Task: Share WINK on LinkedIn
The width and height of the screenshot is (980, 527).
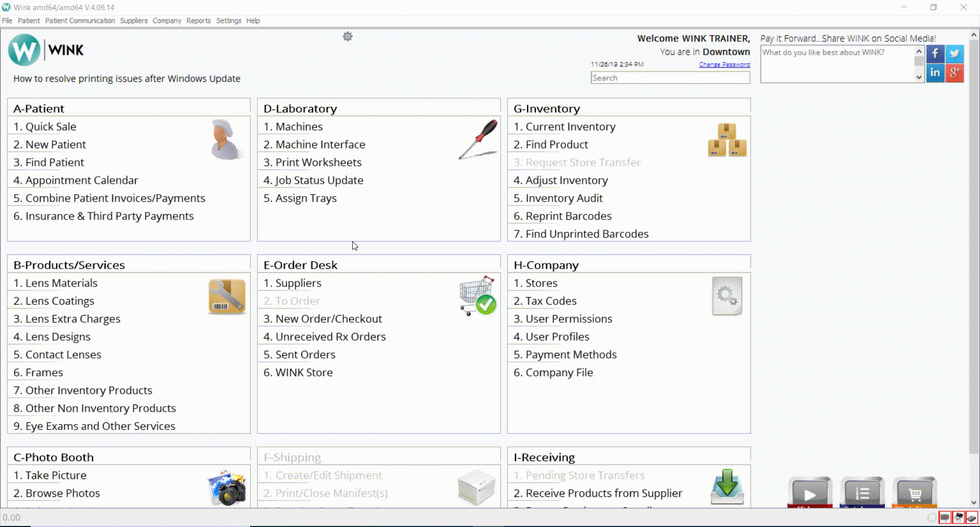Action: click(935, 73)
